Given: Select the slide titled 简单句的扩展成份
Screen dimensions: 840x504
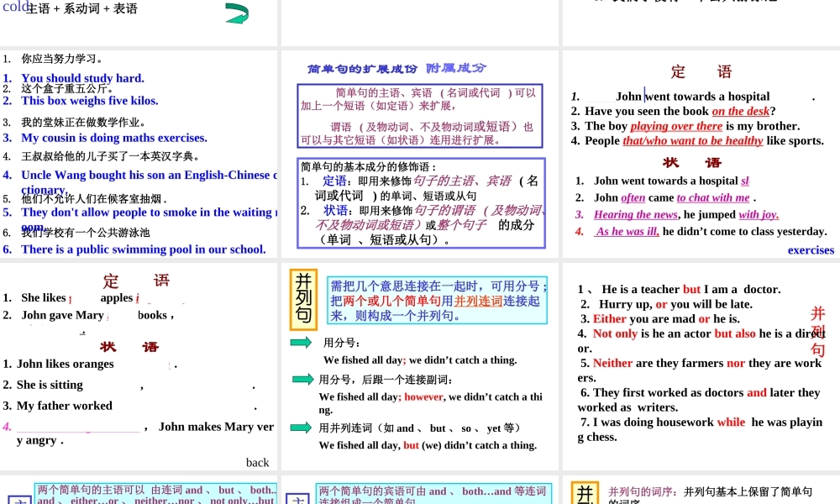Looking at the screenshot, I should [x=420, y=154].
